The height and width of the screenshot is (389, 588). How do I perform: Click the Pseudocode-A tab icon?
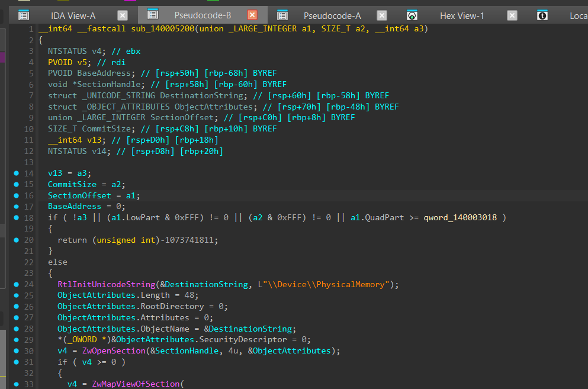coord(282,15)
